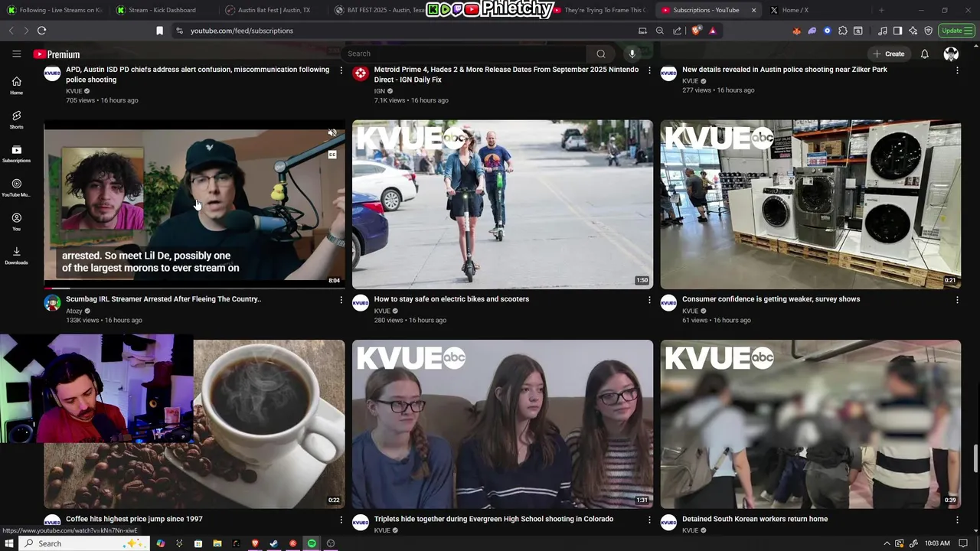
Task: Open options for APD Austin ISD video
Action: 341,70
